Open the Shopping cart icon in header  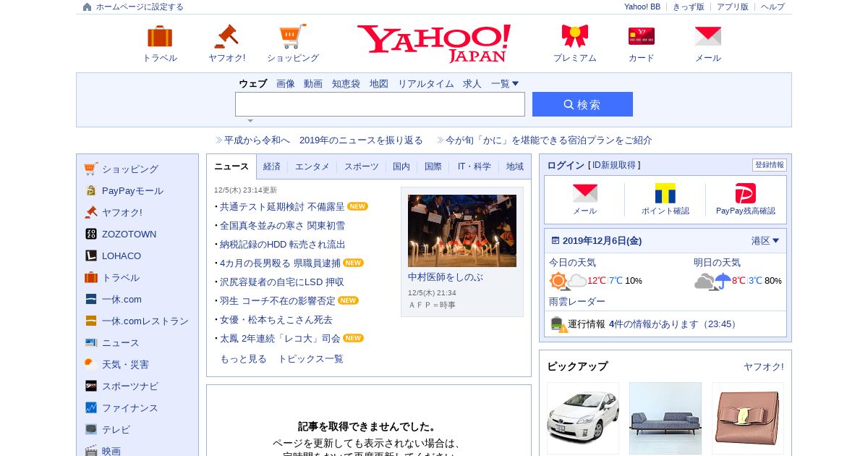(x=293, y=36)
